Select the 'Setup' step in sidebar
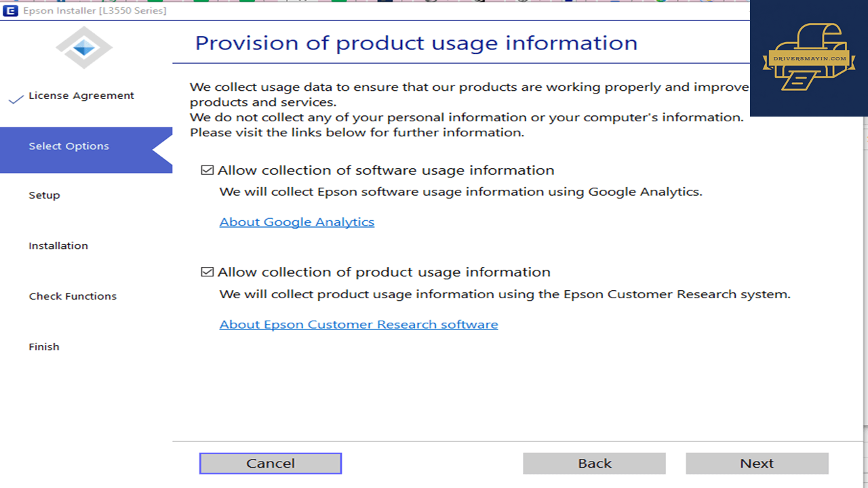Image resolution: width=868 pixels, height=488 pixels. [x=44, y=195]
